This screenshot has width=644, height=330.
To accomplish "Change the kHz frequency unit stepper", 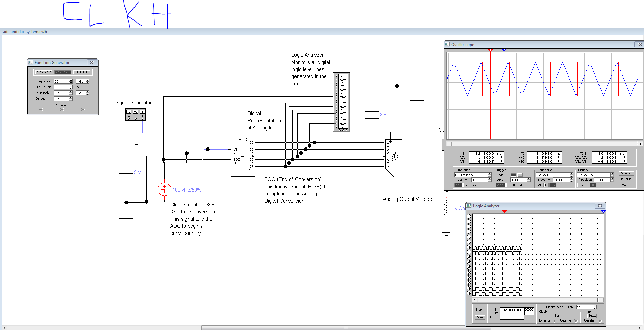I will point(87,81).
